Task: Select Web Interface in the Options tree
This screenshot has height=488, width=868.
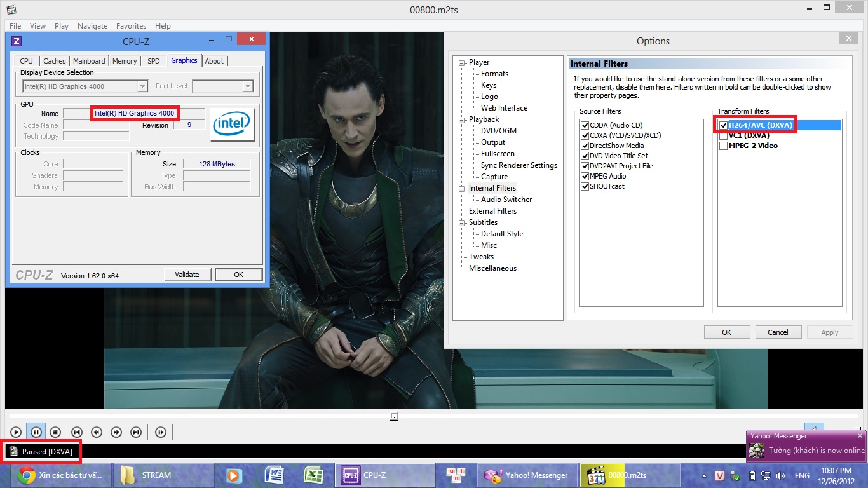Action: point(504,108)
